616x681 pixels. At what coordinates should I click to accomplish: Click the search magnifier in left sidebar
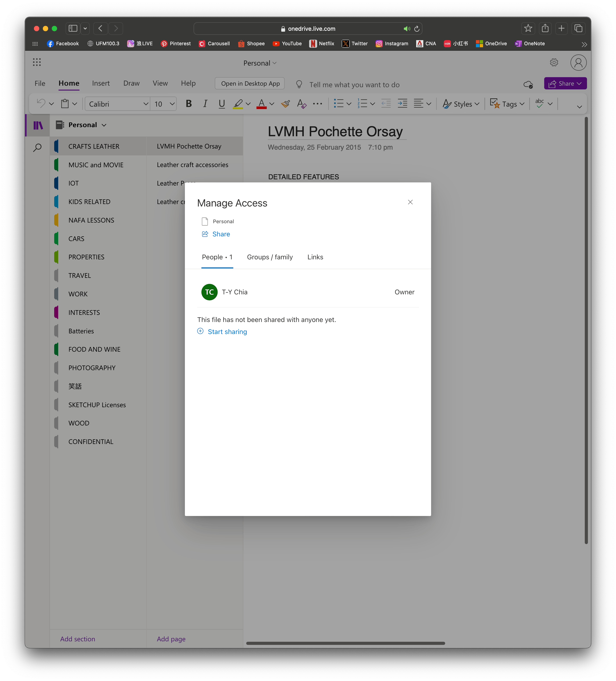[x=37, y=148]
